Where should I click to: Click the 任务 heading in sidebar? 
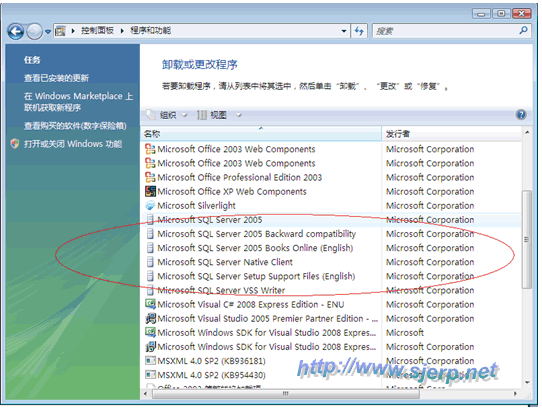tap(32, 60)
